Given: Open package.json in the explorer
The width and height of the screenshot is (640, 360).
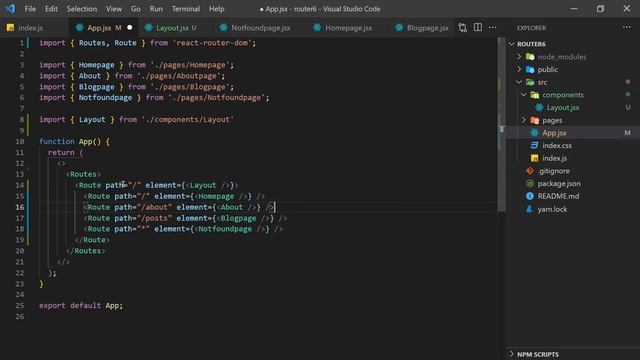Looking at the screenshot, I should coord(559,183).
